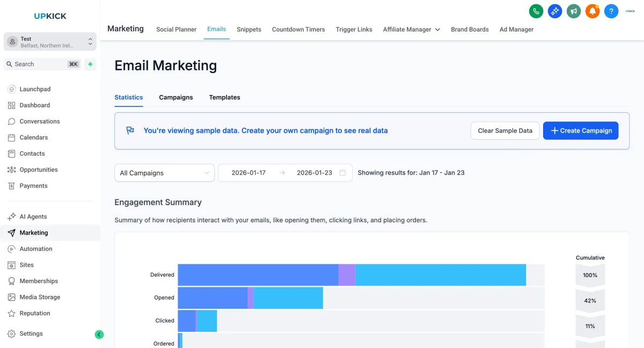Switch to the Templates tab
The width and height of the screenshot is (644, 348).
tap(224, 97)
